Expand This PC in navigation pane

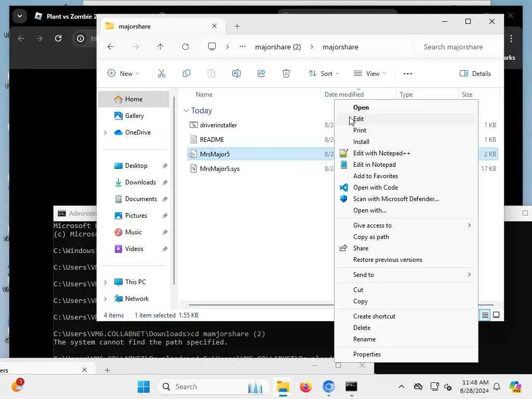coord(105,282)
